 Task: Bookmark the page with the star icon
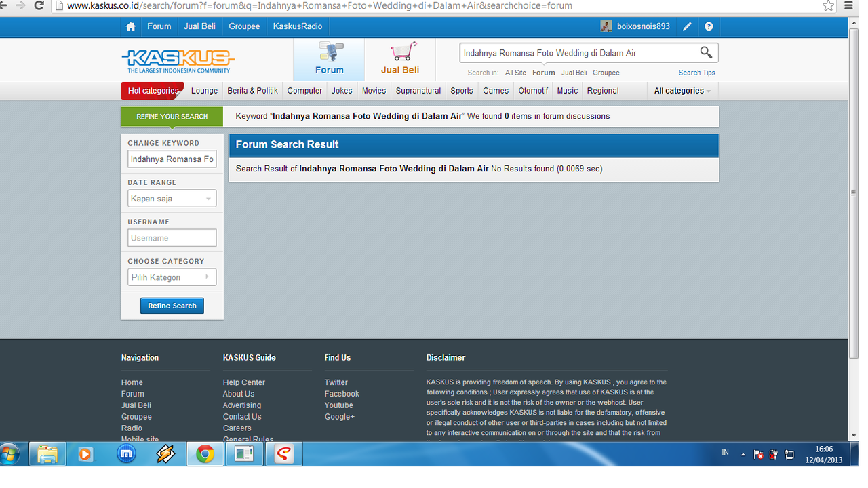828,5
